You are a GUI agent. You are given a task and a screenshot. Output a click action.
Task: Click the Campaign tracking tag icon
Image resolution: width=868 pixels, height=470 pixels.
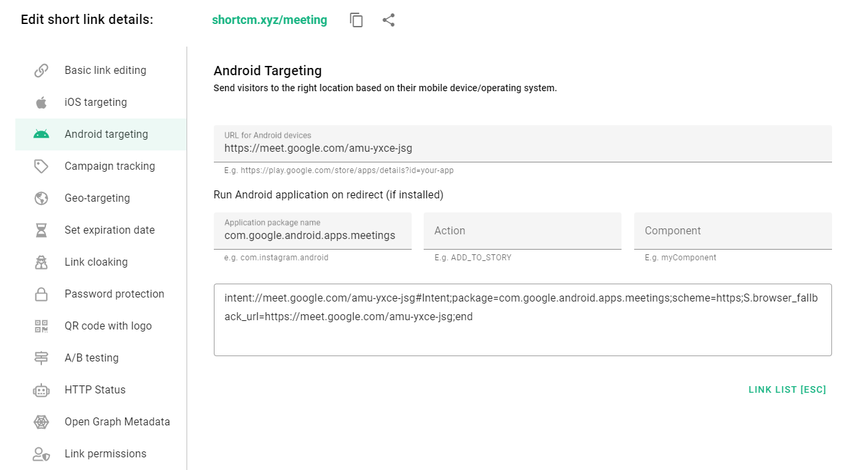tap(41, 166)
